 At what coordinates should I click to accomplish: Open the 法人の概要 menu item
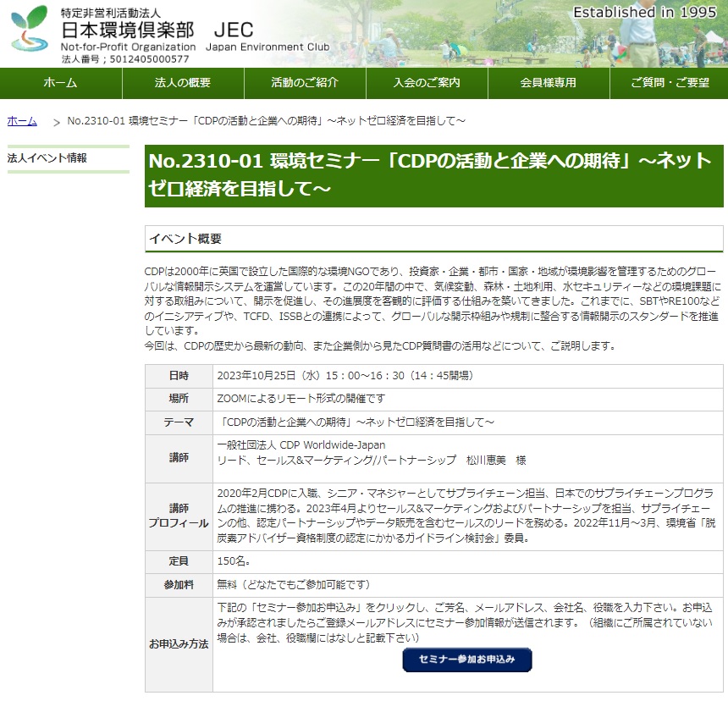pos(183,83)
